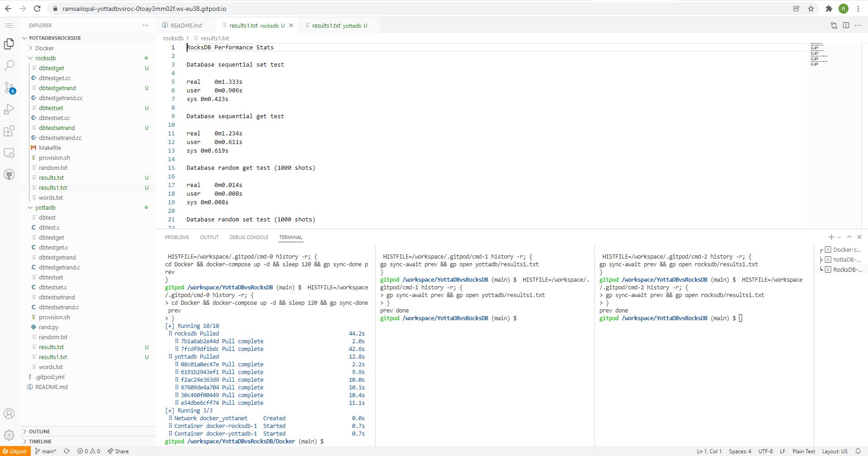Change encoding via UTF-8 status item

(x=766, y=451)
